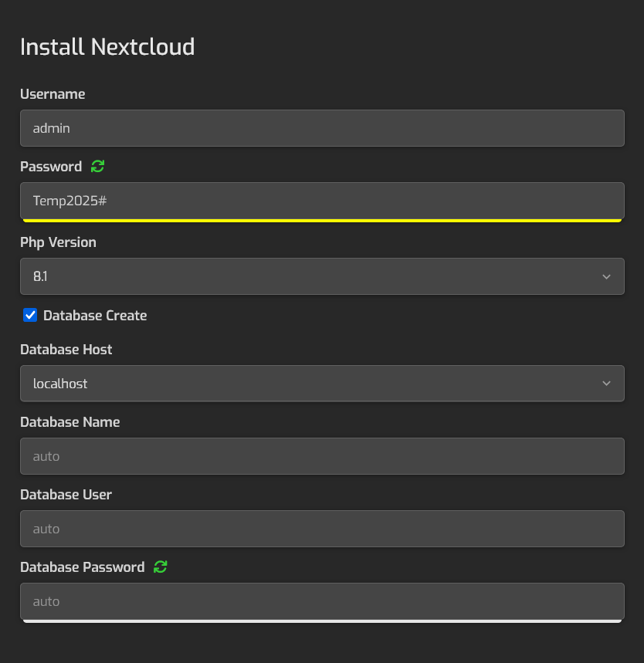Screen dimensions: 644x663
Task: Click the Database Name label
Action: pyautogui.click(x=70, y=422)
